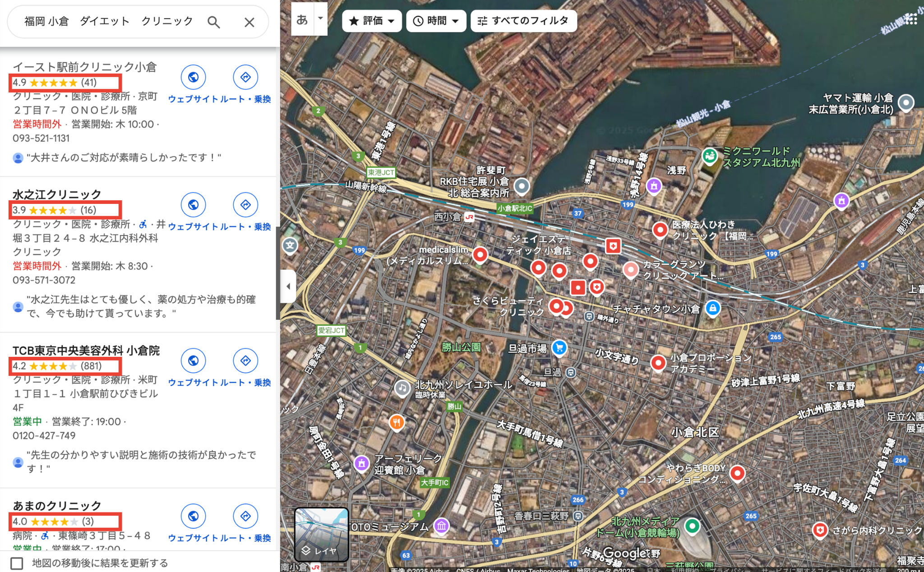Open すべてのフィルタ filters
This screenshot has width=924, height=572.
523,21
